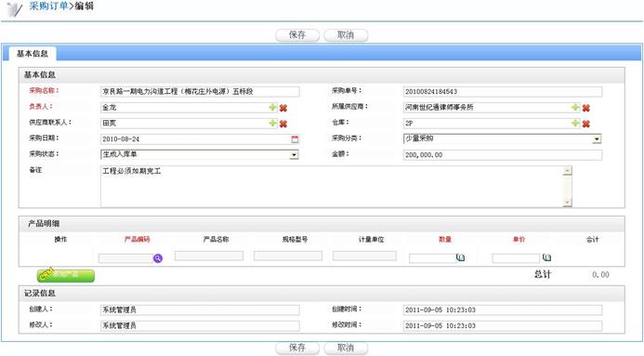Click the 数量 input field

(432, 258)
